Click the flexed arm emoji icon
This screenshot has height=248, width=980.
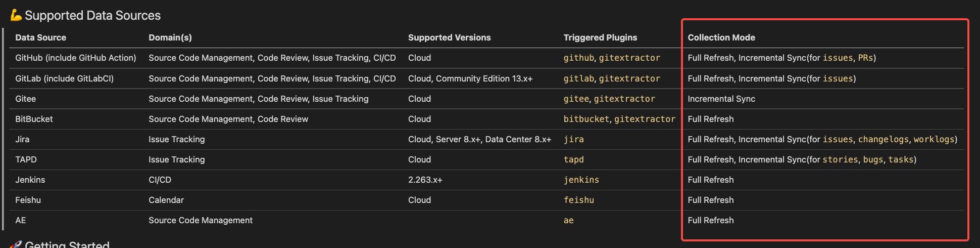[x=16, y=15]
